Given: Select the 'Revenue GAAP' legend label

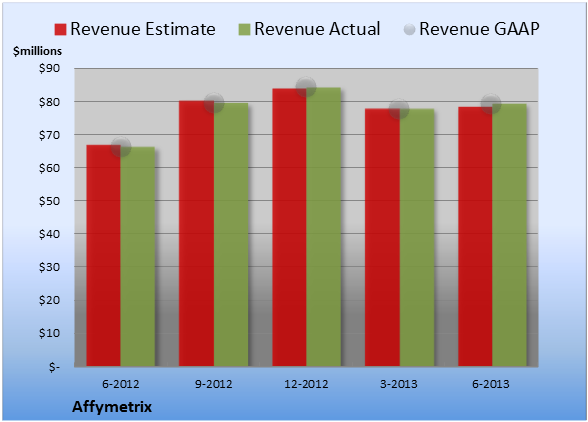Looking at the screenshot, I should (x=480, y=29).
